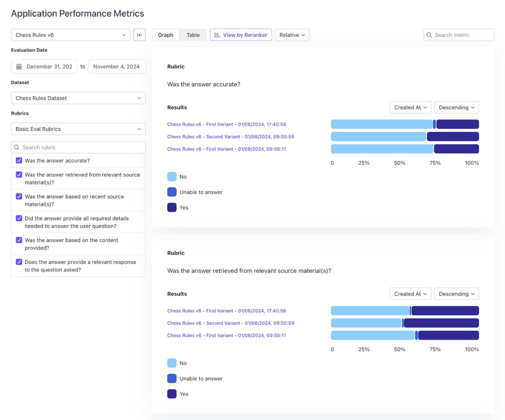Click the 'No' legend swatch in relevant source rubric

point(172,363)
